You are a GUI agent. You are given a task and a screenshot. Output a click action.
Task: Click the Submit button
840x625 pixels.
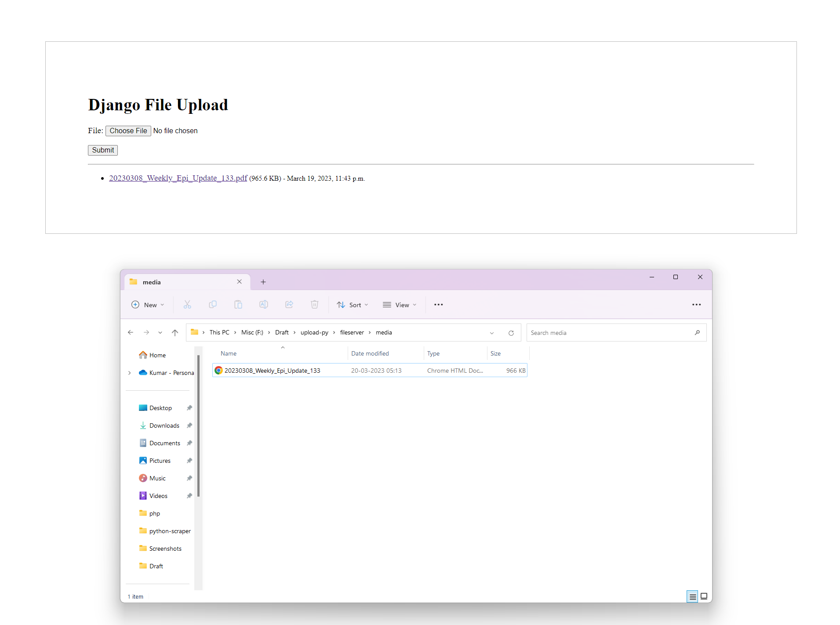pyautogui.click(x=103, y=150)
